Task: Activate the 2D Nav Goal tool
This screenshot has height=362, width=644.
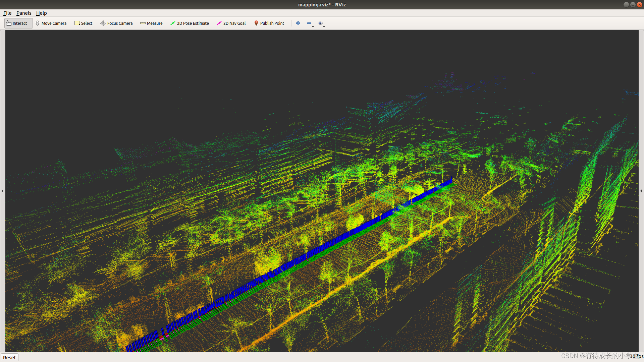Action: 231,23
